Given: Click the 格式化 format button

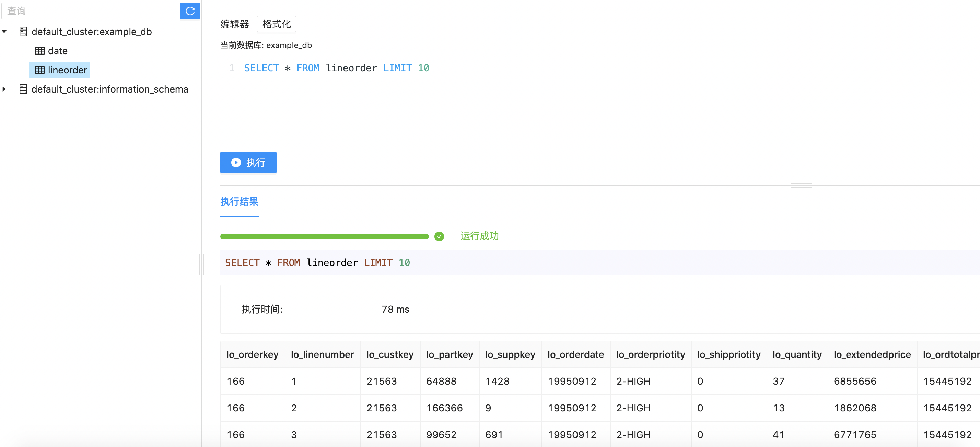Looking at the screenshot, I should [x=276, y=24].
